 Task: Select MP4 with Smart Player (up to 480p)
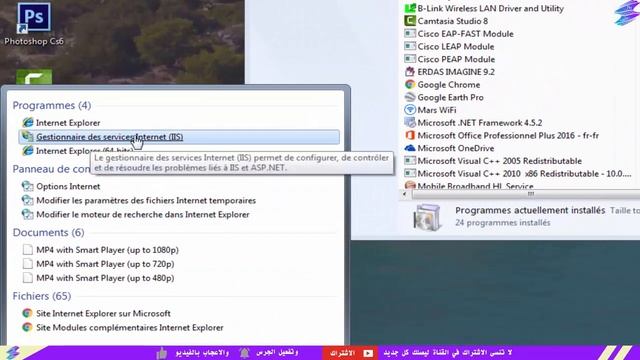tap(105, 278)
